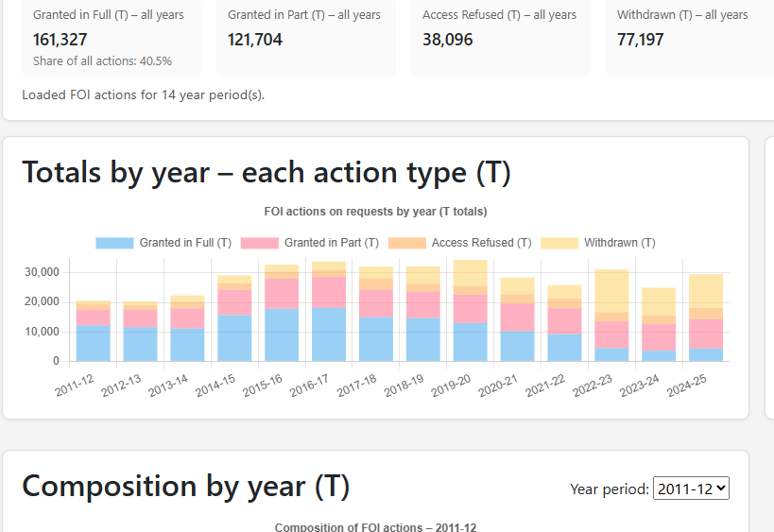Click the 121,704 Granted in Part total
Viewport: 774px width, 532px height.
pos(255,40)
